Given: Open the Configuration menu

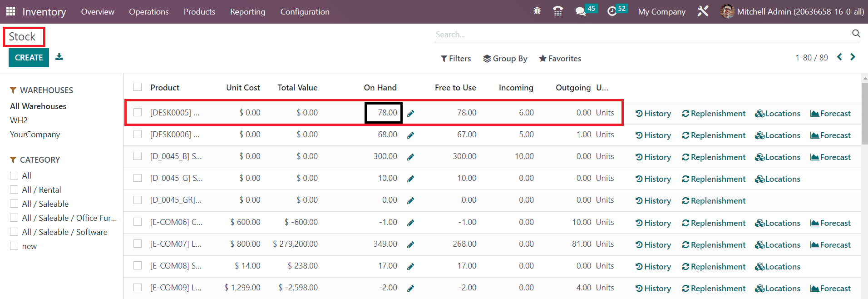Looking at the screenshot, I should (x=305, y=12).
